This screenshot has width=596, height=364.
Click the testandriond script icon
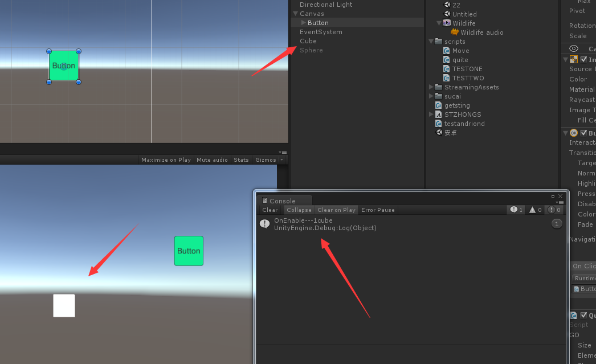pyautogui.click(x=438, y=124)
